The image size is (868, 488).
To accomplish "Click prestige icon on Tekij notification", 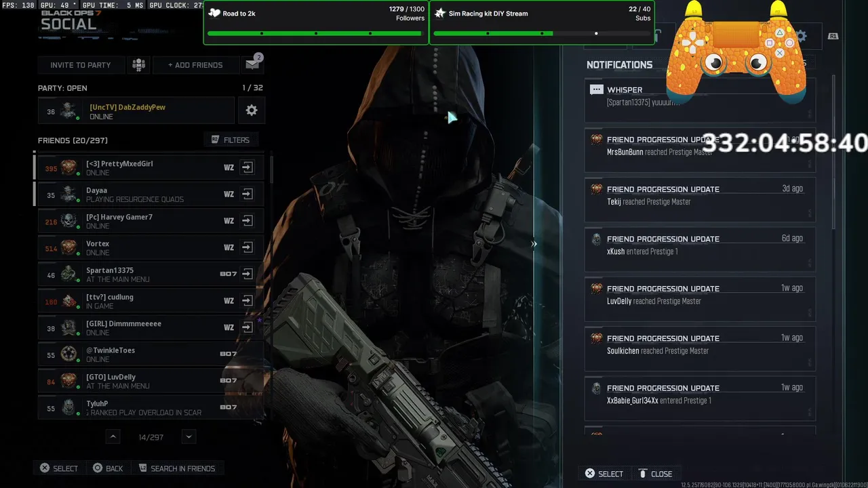I will pyautogui.click(x=596, y=189).
